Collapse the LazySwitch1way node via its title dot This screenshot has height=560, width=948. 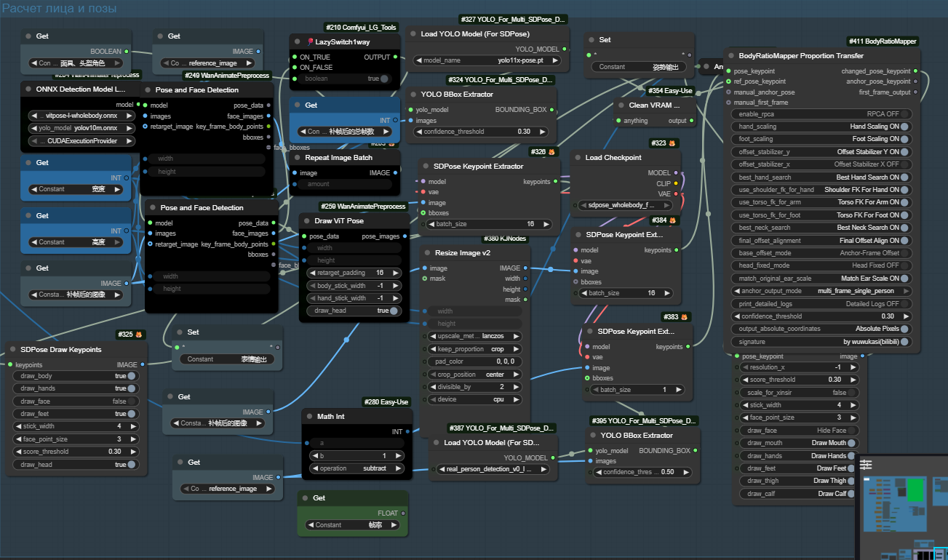coord(298,42)
